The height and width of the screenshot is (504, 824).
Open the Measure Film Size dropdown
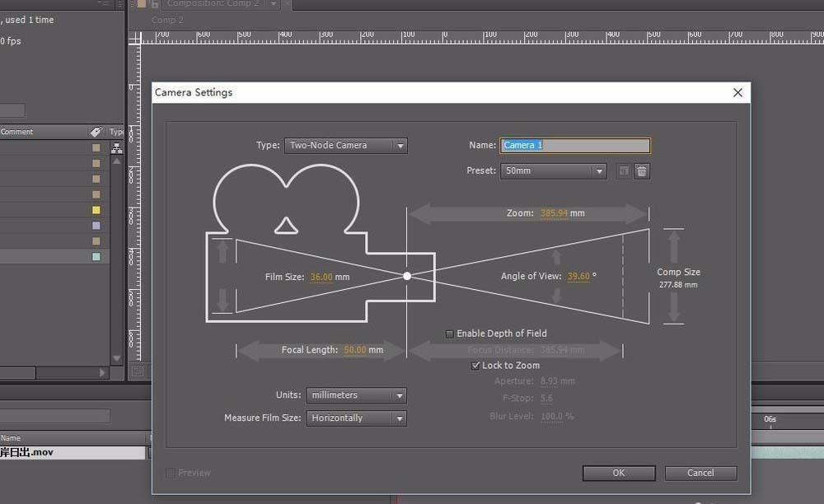(357, 418)
